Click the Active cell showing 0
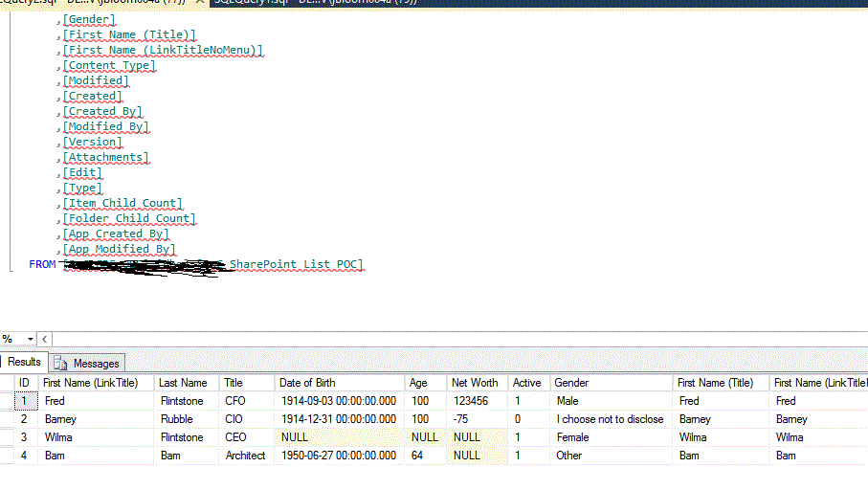The height and width of the screenshot is (490, 868). [x=528, y=419]
